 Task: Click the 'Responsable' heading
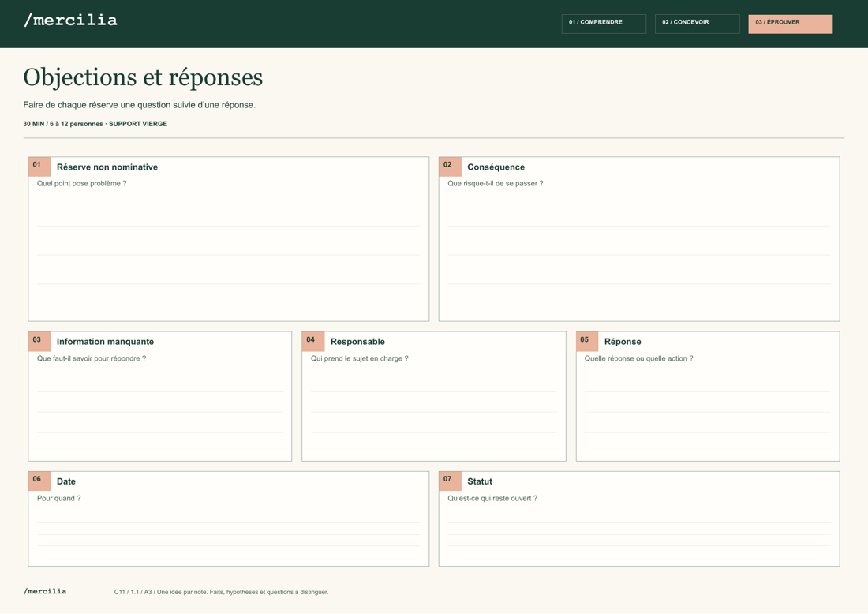pyautogui.click(x=357, y=342)
